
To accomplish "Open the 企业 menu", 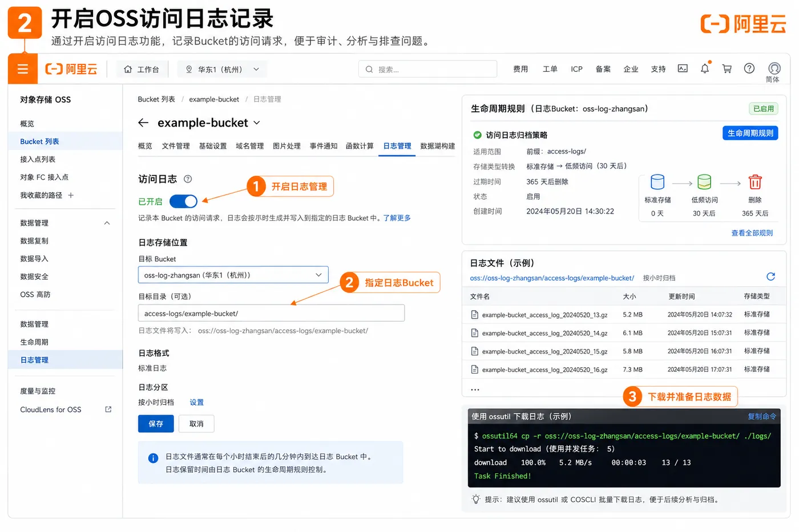I will click(x=631, y=69).
